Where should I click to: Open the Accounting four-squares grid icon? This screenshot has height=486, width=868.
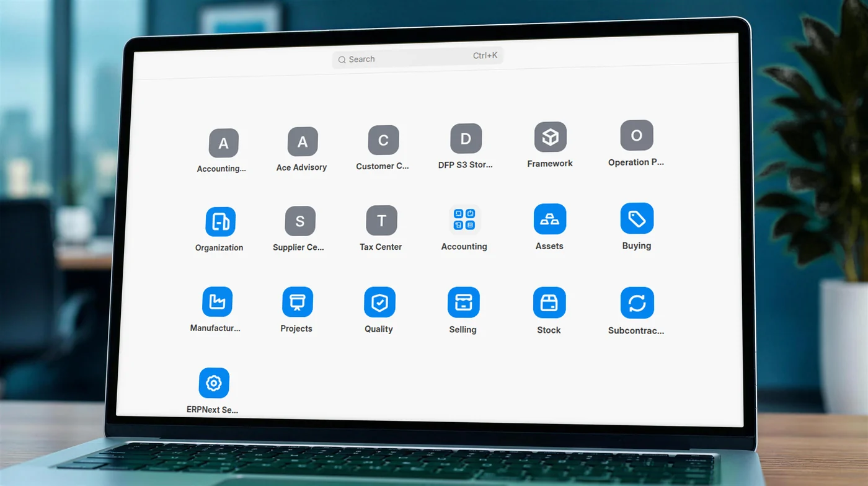coord(464,220)
